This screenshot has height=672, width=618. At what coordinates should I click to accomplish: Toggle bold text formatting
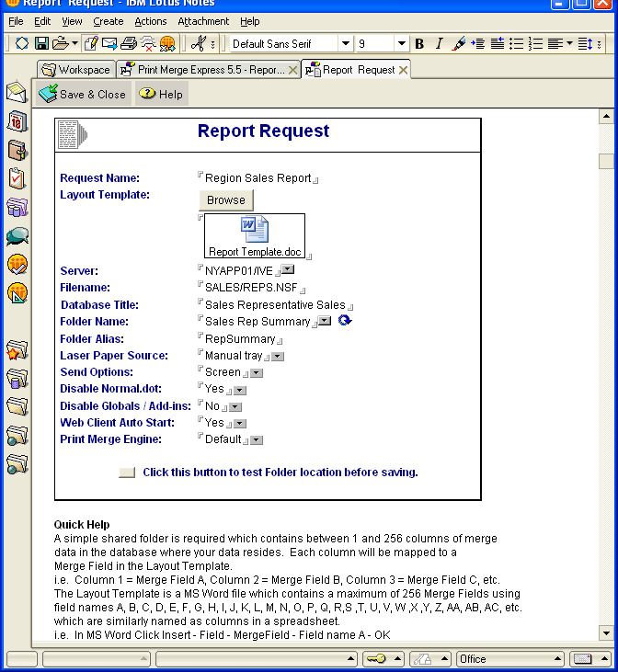[419, 43]
